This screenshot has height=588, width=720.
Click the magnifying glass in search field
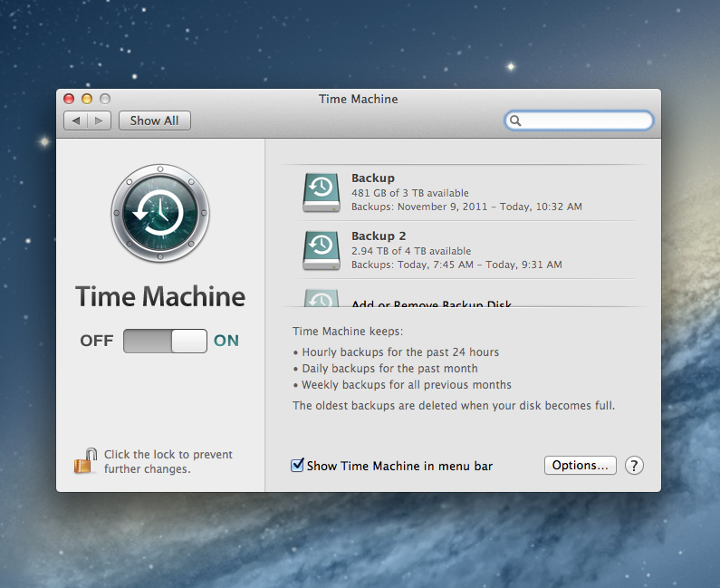point(515,120)
